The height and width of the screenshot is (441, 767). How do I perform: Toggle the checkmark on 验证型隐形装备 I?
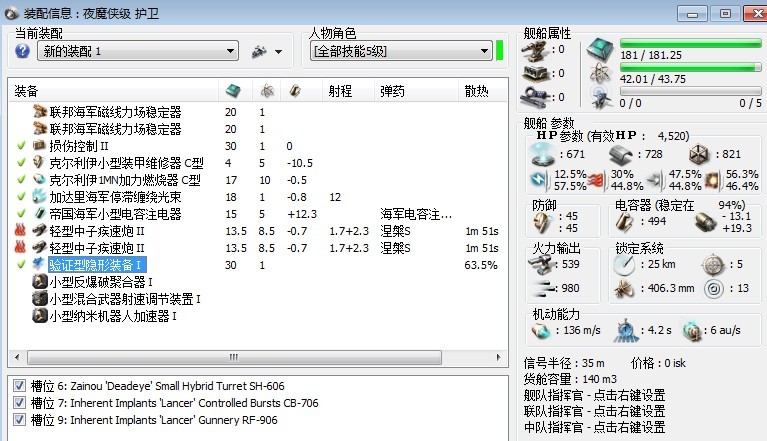(21, 265)
